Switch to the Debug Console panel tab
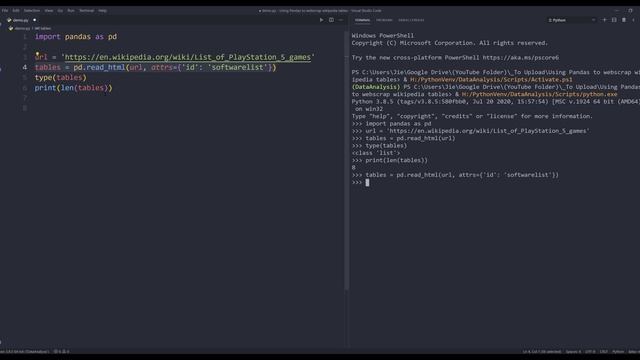 411,20
